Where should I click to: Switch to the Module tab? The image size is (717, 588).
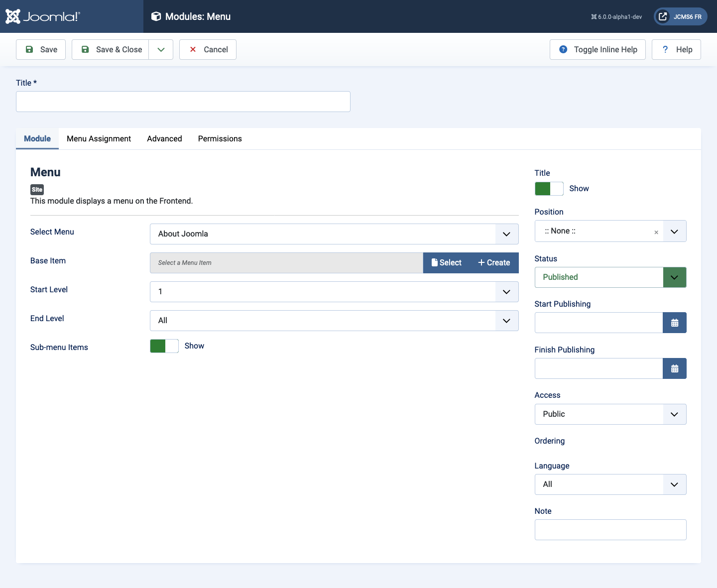click(x=37, y=138)
